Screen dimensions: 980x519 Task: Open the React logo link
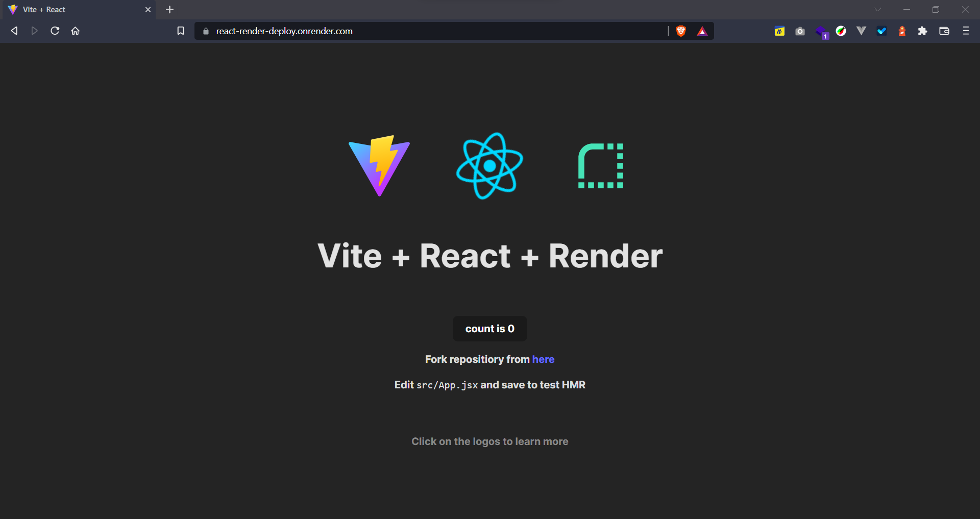489,165
